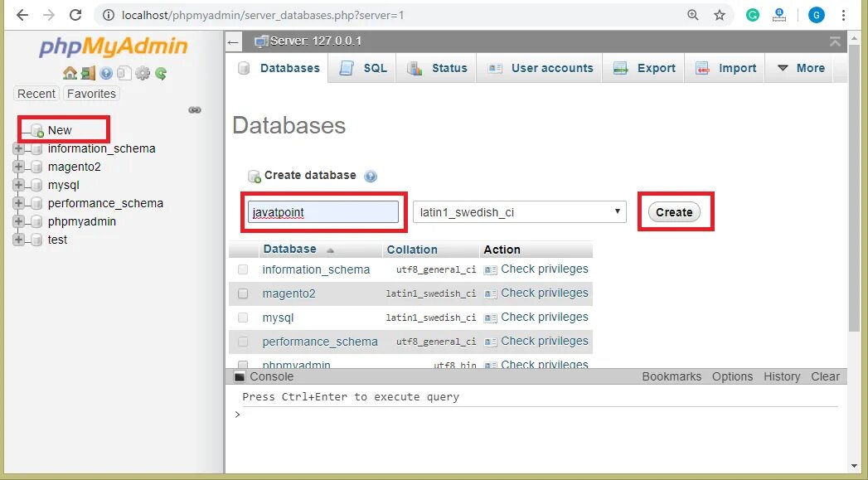This screenshot has width=868, height=480.
Task: Open the Grammarly extension icon
Action: pos(752,15)
